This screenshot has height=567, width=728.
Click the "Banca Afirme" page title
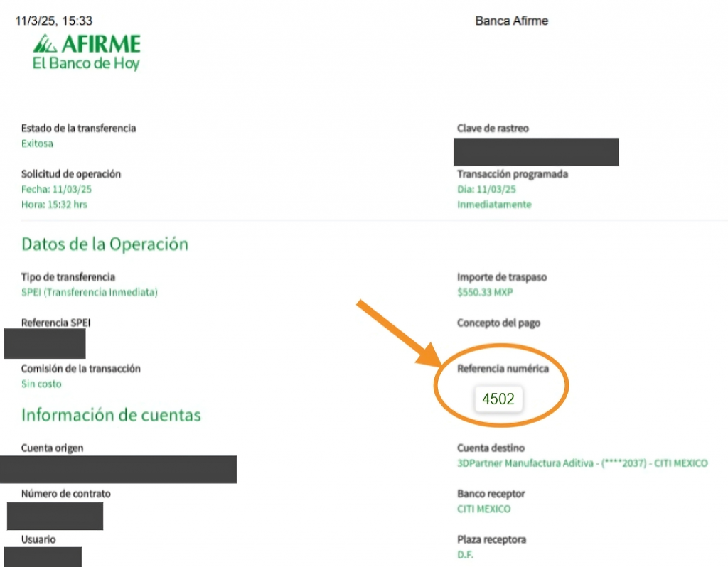point(511,21)
